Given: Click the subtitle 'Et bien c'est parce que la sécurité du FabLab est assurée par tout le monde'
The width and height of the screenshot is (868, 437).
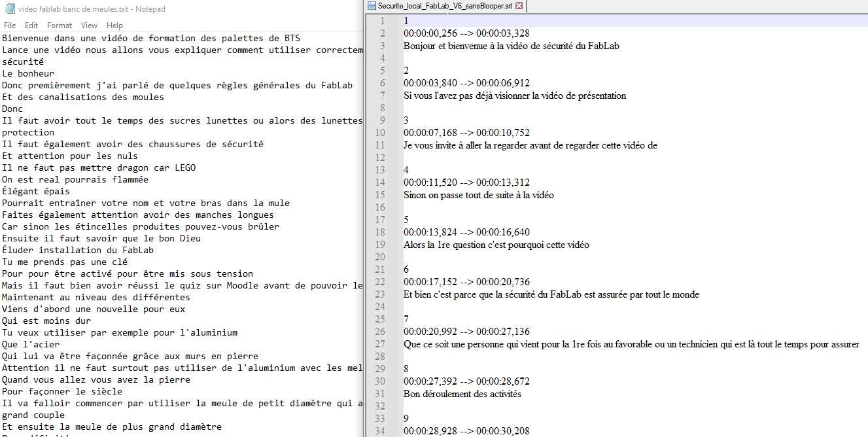Looking at the screenshot, I should [551, 294].
